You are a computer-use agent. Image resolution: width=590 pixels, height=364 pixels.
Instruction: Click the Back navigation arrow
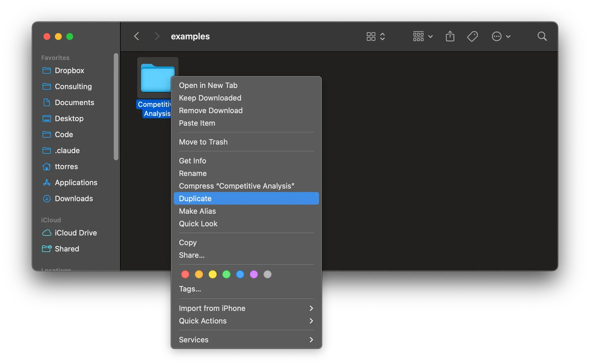click(x=136, y=36)
